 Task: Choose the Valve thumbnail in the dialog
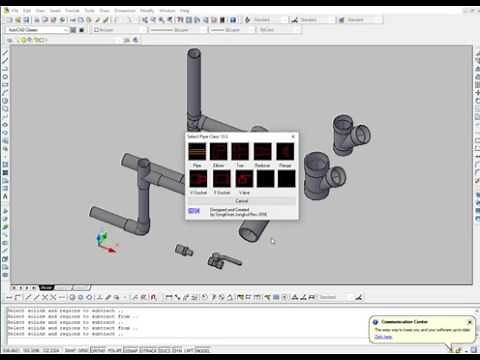click(x=244, y=178)
